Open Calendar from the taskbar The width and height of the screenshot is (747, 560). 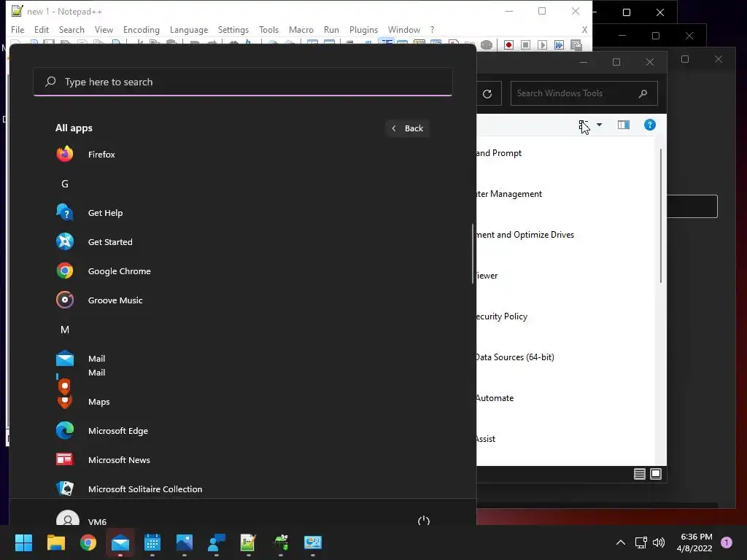point(152,542)
